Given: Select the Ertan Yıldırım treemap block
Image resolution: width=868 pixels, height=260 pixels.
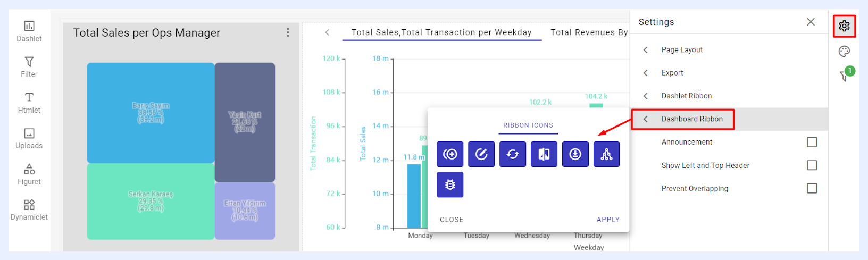Looking at the screenshot, I should (x=245, y=211).
